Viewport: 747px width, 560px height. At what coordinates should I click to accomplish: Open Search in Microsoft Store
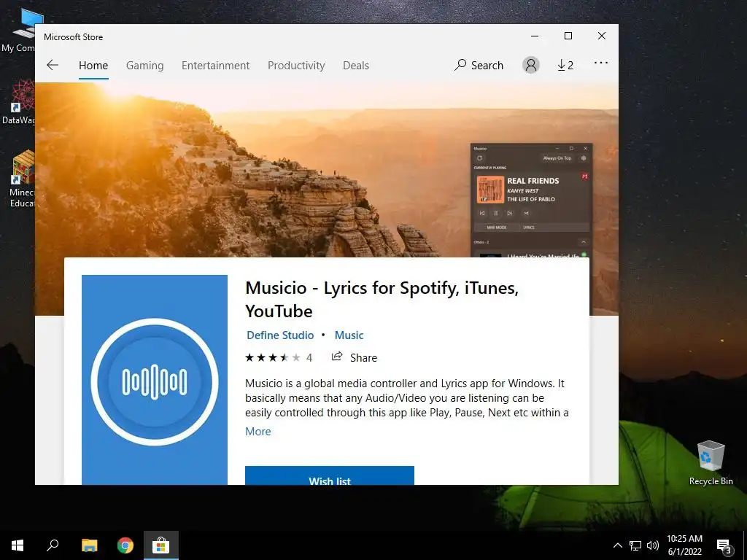coord(479,65)
